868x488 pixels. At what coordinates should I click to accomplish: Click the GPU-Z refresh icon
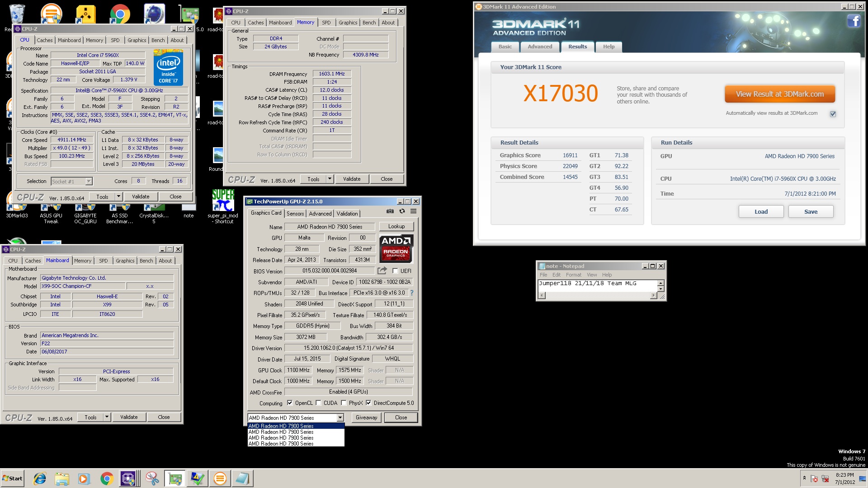point(402,211)
